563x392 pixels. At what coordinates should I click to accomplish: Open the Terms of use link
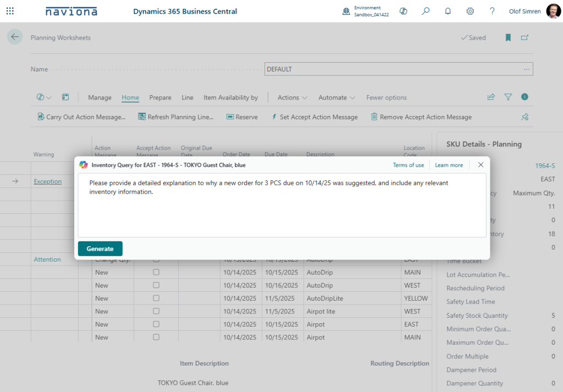(x=408, y=165)
